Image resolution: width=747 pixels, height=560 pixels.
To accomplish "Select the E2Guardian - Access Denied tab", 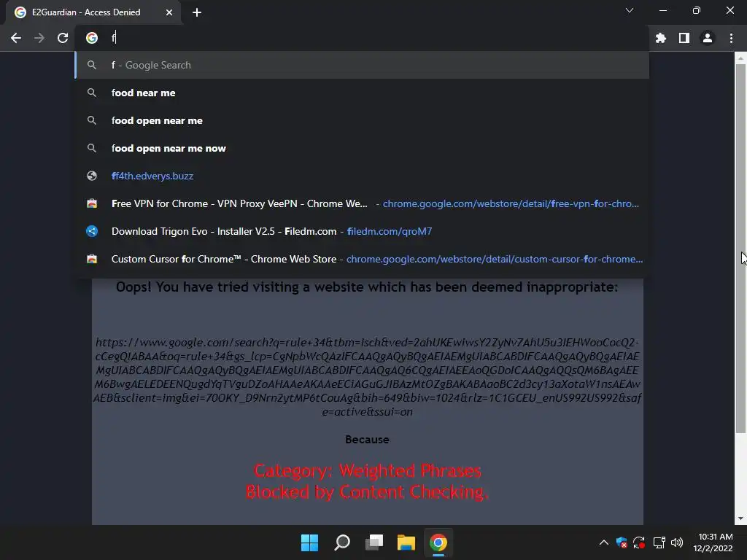I will coord(93,12).
